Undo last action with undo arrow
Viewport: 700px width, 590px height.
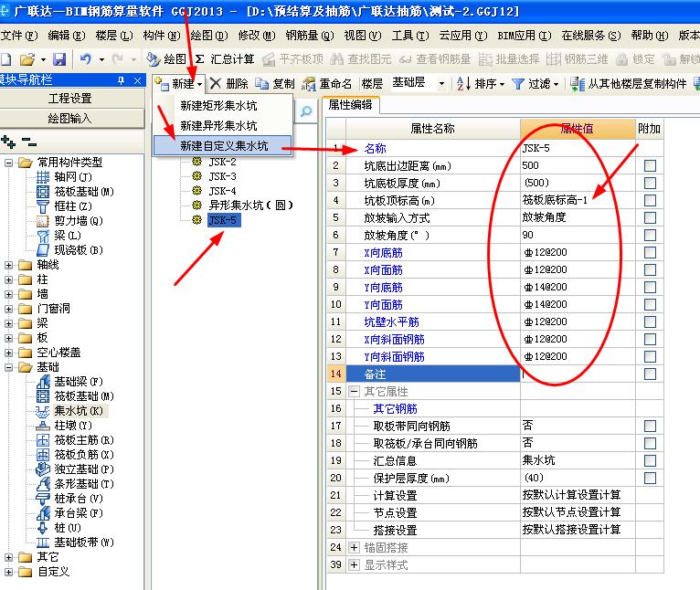pyautogui.click(x=85, y=59)
